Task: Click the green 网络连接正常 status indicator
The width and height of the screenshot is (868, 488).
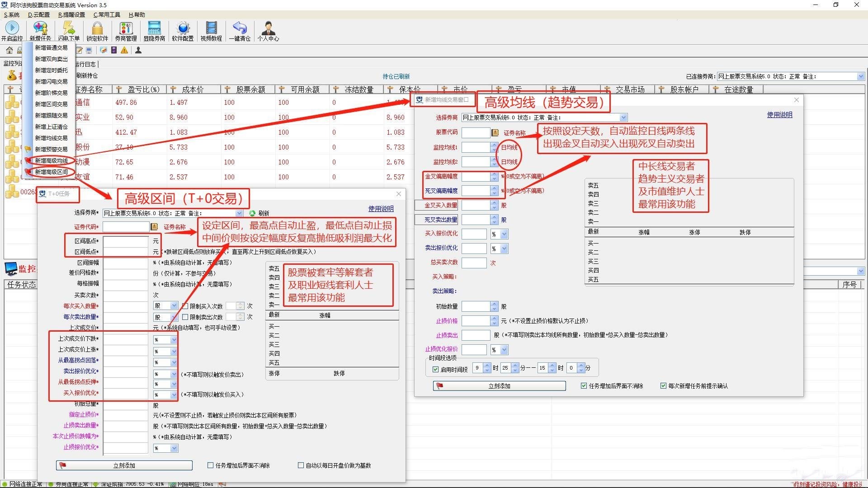Action: (5, 484)
